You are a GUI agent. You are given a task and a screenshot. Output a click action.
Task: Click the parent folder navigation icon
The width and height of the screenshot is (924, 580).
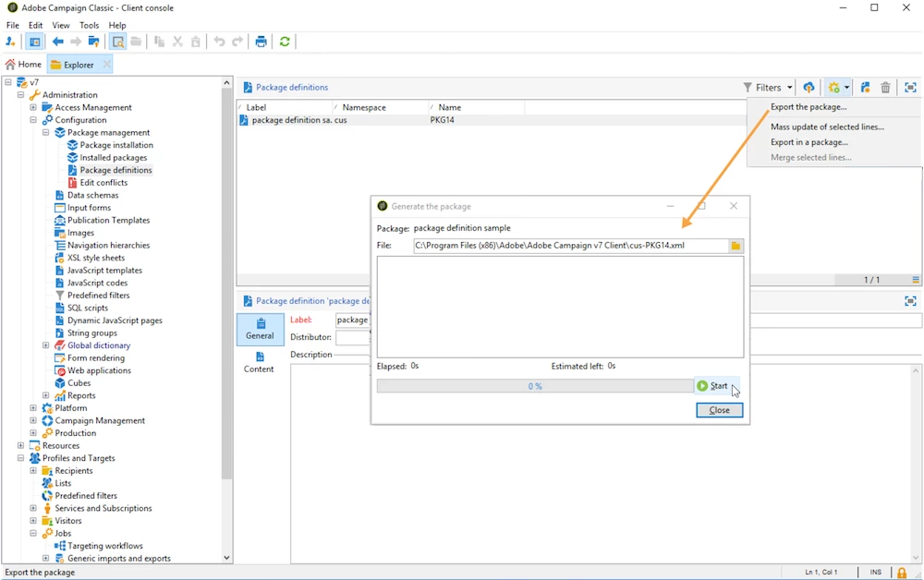tap(93, 42)
